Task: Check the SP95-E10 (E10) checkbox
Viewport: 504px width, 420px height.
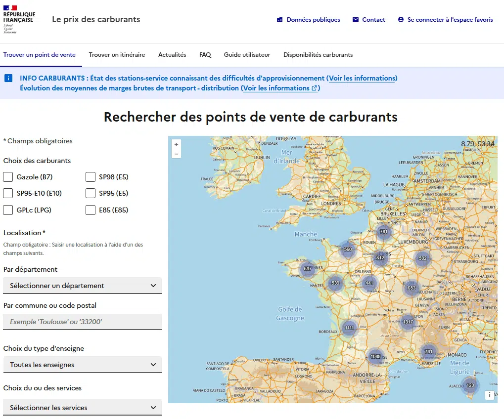Action: click(x=8, y=193)
